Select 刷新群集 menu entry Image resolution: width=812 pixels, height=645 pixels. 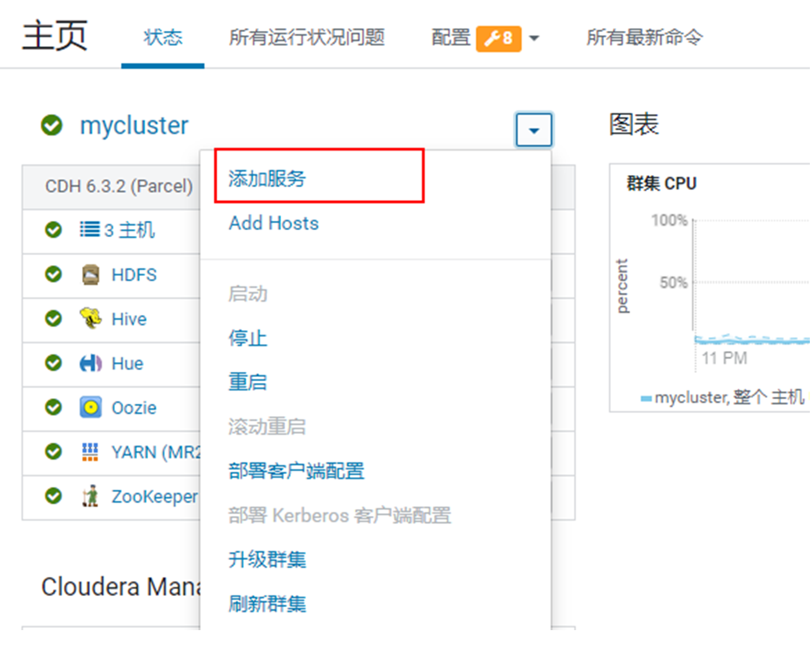pos(267,604)
